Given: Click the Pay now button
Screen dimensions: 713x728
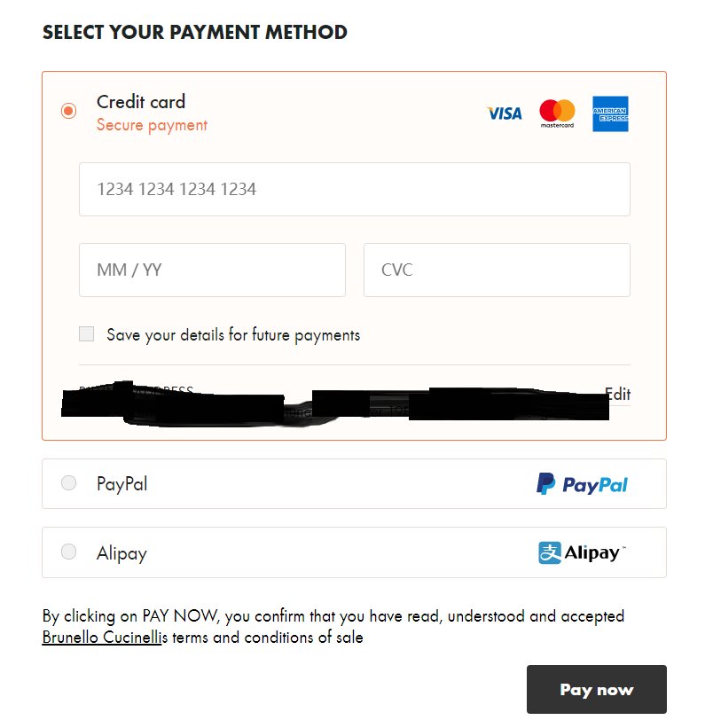Looking at the screenshot, I should 597,690.
